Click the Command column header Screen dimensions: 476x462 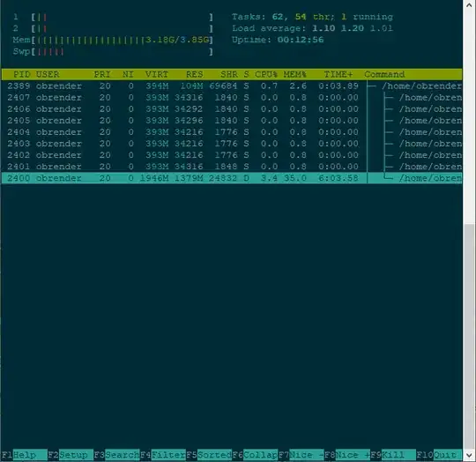coord(384,74)
